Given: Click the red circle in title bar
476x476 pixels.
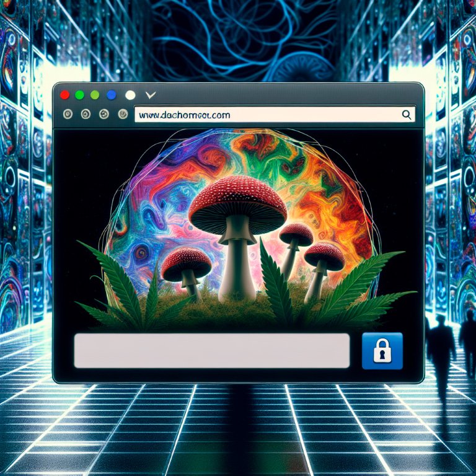Looking at the screenshot, I should [x=64, y=95].
